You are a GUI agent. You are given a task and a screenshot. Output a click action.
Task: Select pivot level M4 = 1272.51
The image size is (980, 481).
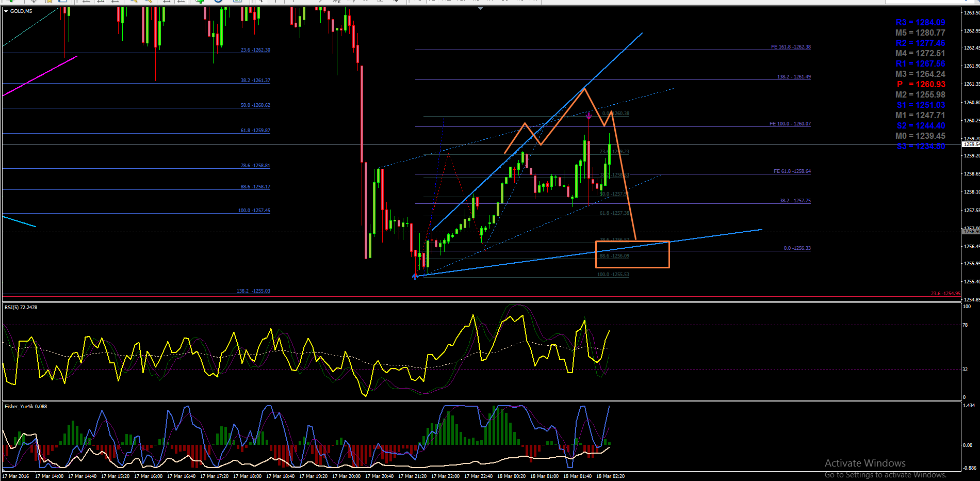tap(920, 54)
